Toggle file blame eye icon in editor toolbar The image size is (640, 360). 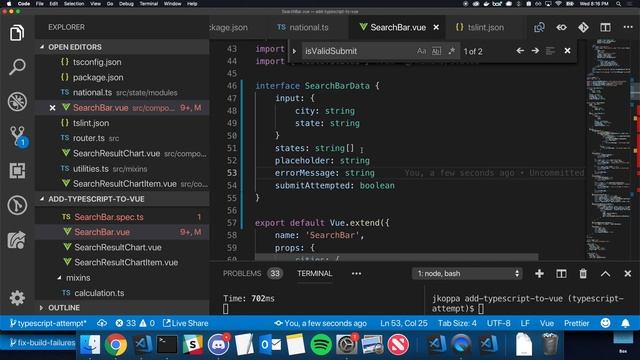tap(561, 27)
